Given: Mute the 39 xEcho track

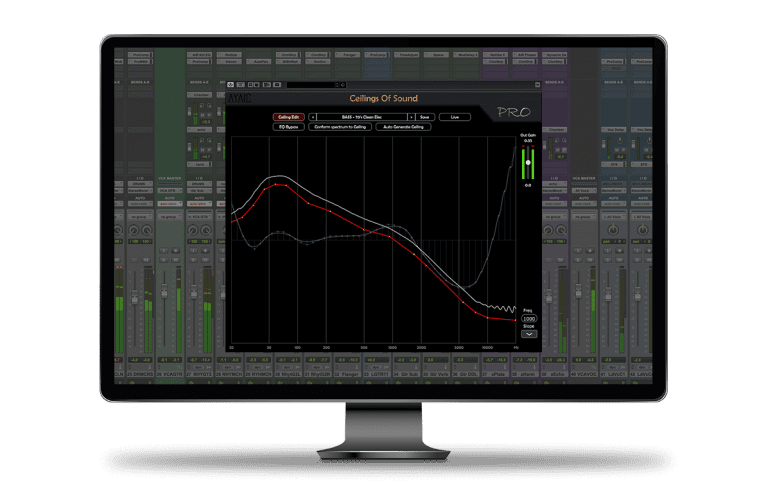Looking at the screenshot, I should (x=560, y=259).
